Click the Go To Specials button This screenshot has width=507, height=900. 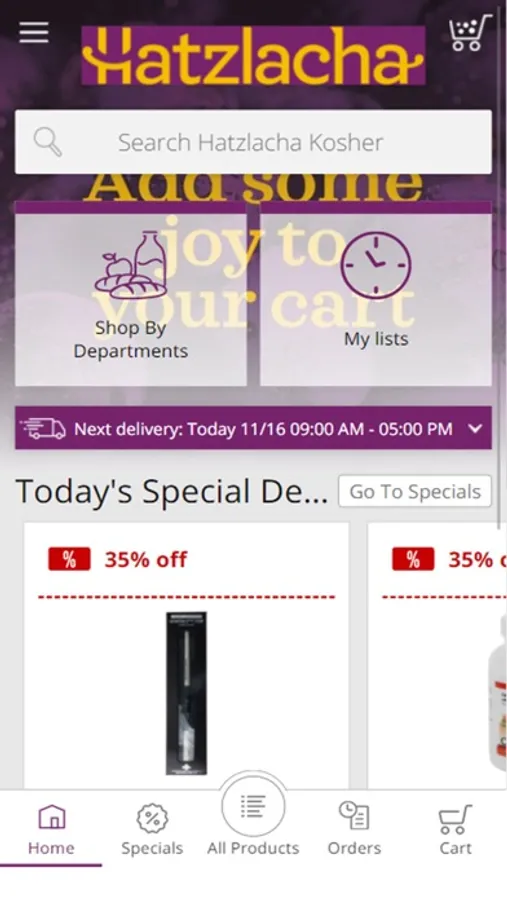415,491
